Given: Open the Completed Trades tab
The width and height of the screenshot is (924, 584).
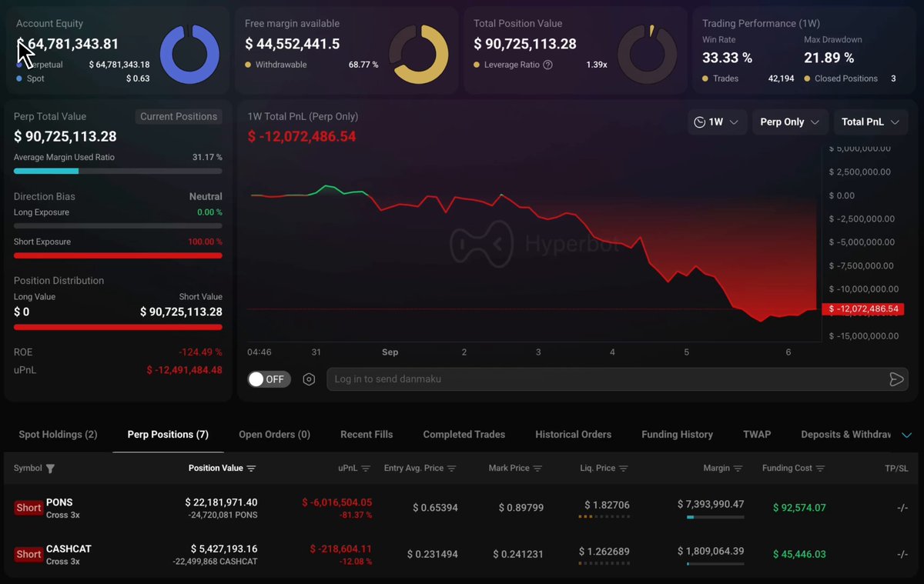Looking at the screenshot, I should click(x=464, y=435).
